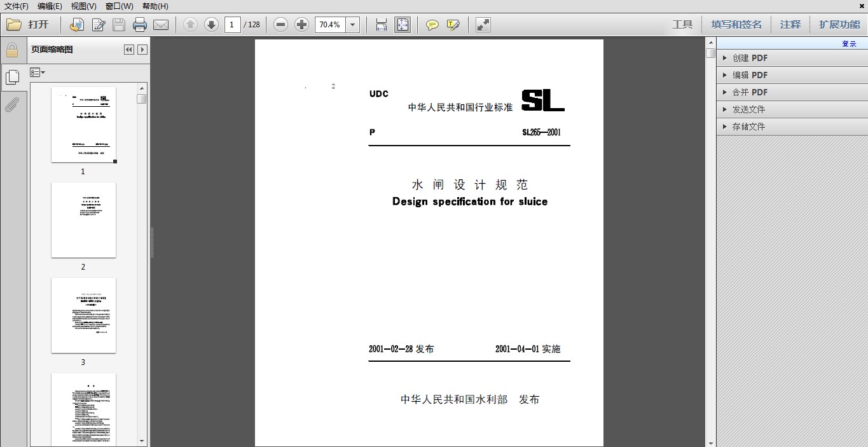868x447 pixels.
Task: Click the single right-arrow button in the thumbnails header
Action: [x=142, y=50]
